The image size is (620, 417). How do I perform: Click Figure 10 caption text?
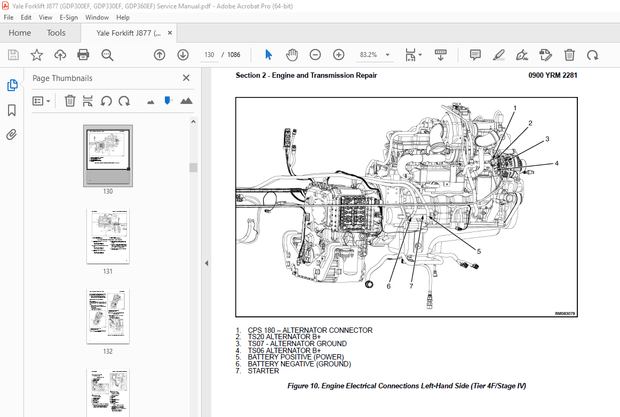(x=406, y=386)
